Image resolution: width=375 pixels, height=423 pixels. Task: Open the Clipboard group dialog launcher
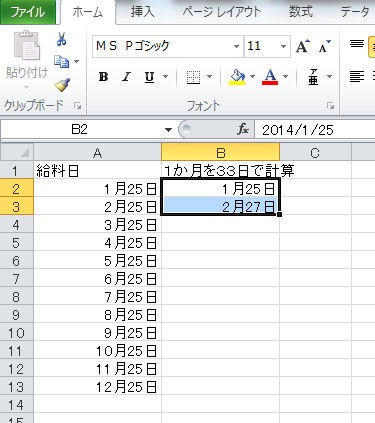point(77,106)
